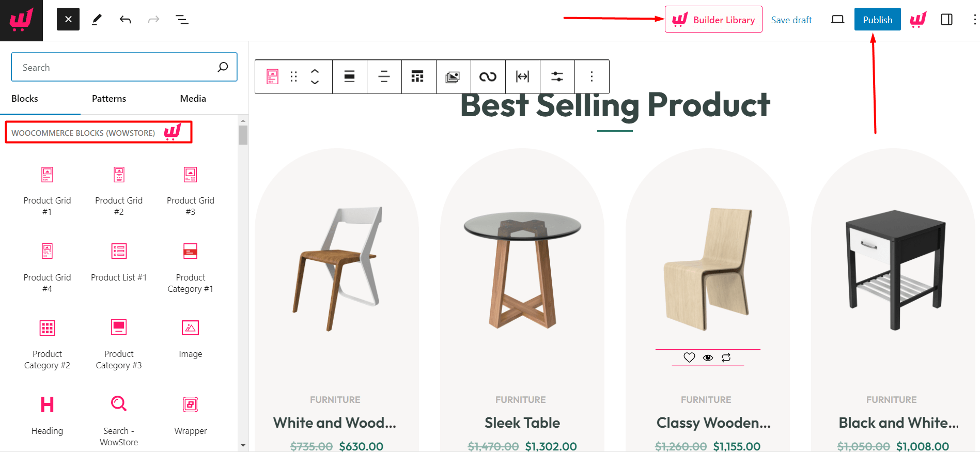The height and width of the screenshot is (452, 980).
Task: Click the block drag handle
Action: pyautogui.click(x=294, y=76)
